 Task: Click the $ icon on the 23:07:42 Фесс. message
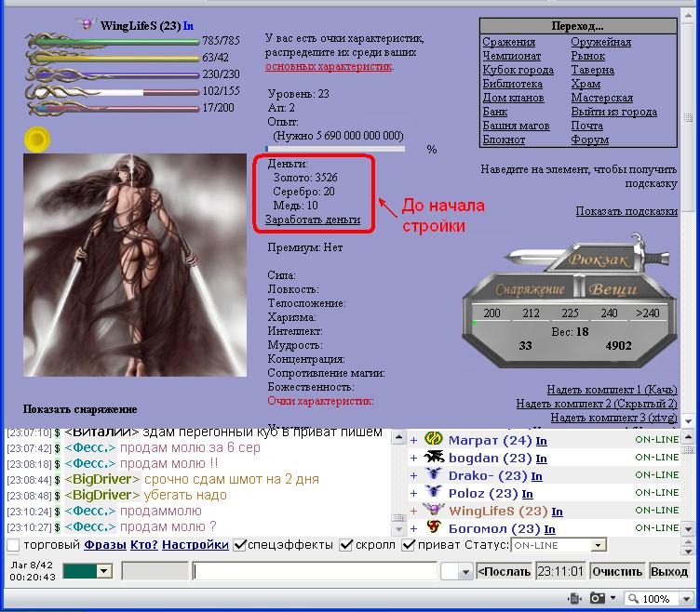click(x=57, y=448)
